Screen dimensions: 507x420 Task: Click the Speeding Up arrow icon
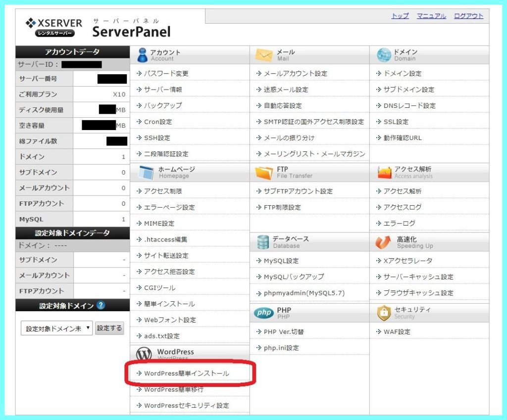point(383,242)
